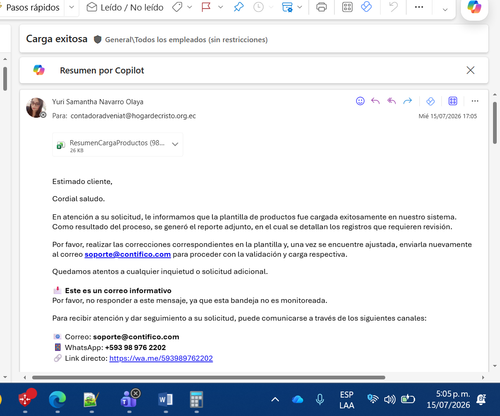Open Microsoft Edge from the taskbar
The width and height of the screenshot is (500, 416).
[x=57, y=399]
